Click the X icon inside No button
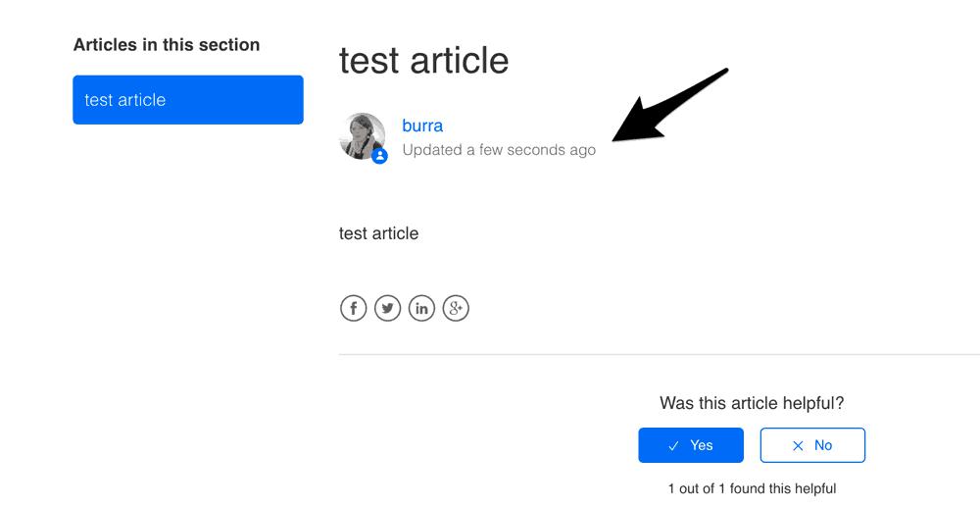This screenshot has height=507, width=980. pyautogui.click(x=798, y=446)
